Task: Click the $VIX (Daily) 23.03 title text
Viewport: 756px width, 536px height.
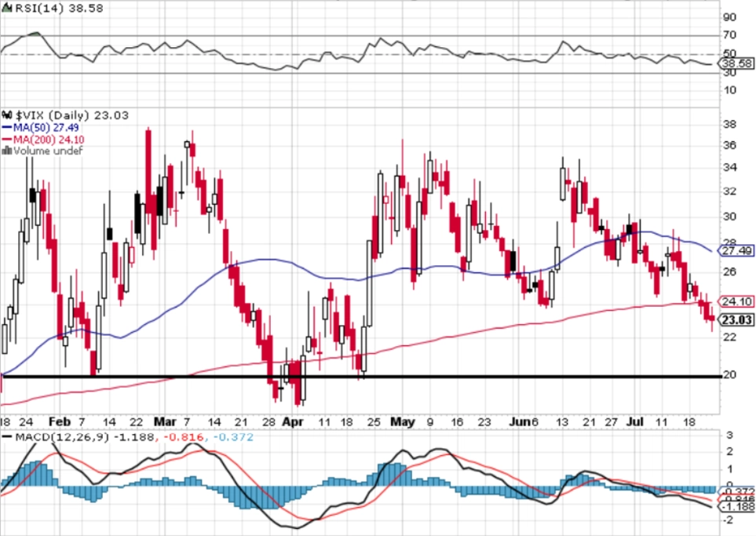Action: click(72, 115)
